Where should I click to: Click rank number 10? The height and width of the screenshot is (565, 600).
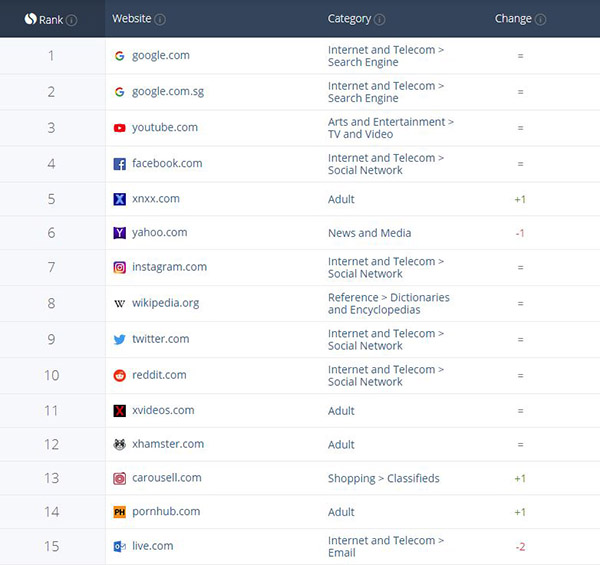click(x=52, y=375)
